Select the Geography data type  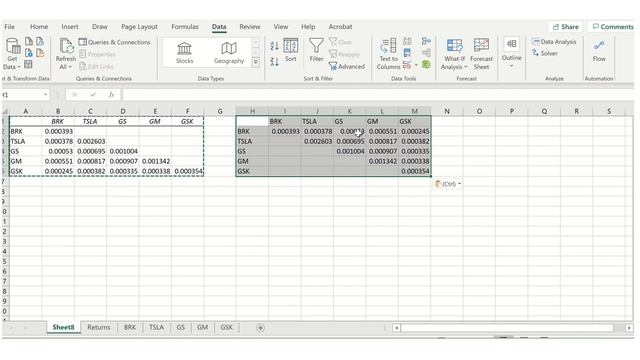point(229,53)
